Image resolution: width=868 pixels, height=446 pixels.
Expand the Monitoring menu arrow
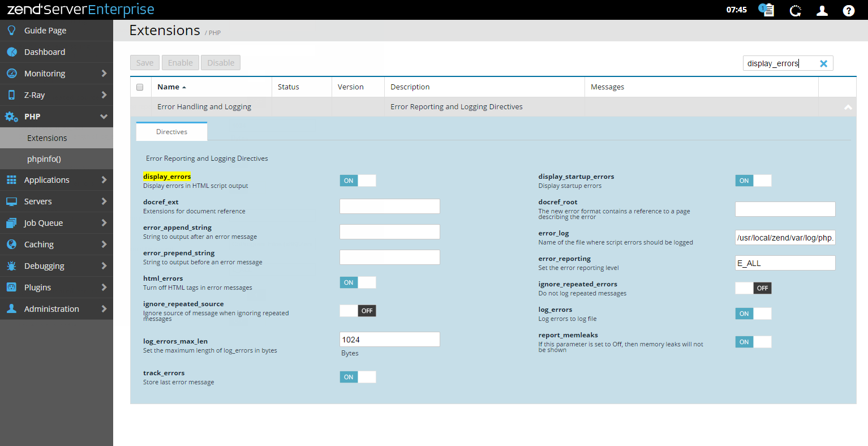pos(104,74)
